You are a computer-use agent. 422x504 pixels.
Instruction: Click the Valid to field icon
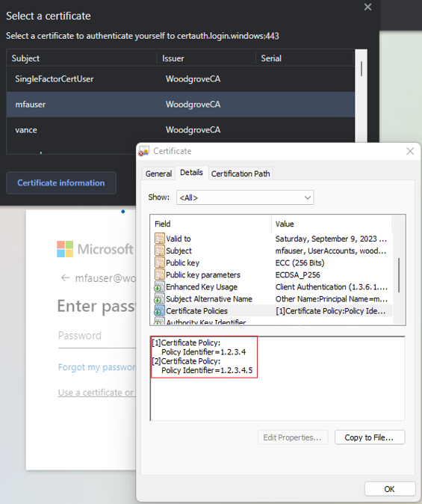[x=159, y=239]
